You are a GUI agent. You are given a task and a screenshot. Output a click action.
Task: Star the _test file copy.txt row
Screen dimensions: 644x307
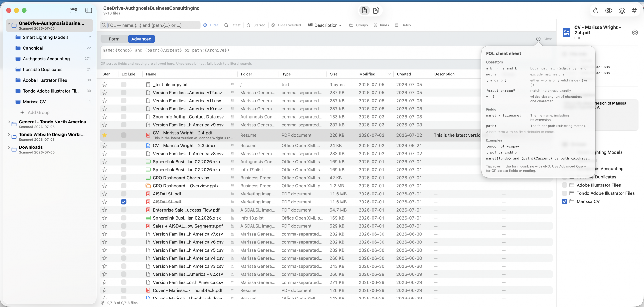point(104,85)
